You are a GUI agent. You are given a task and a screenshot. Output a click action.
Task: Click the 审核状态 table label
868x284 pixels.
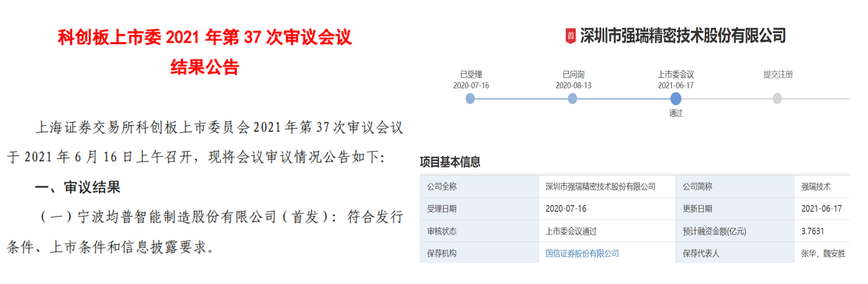point(442,231)
